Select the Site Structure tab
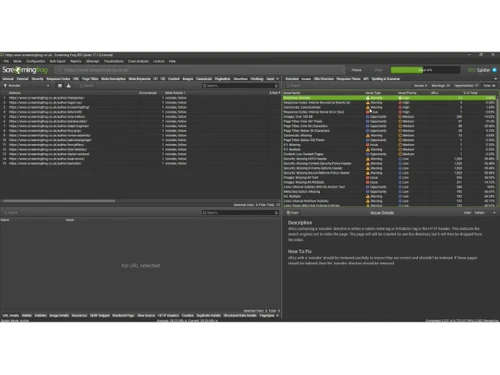The height and width of the screenshot is (375, 500). pos(324,79)
